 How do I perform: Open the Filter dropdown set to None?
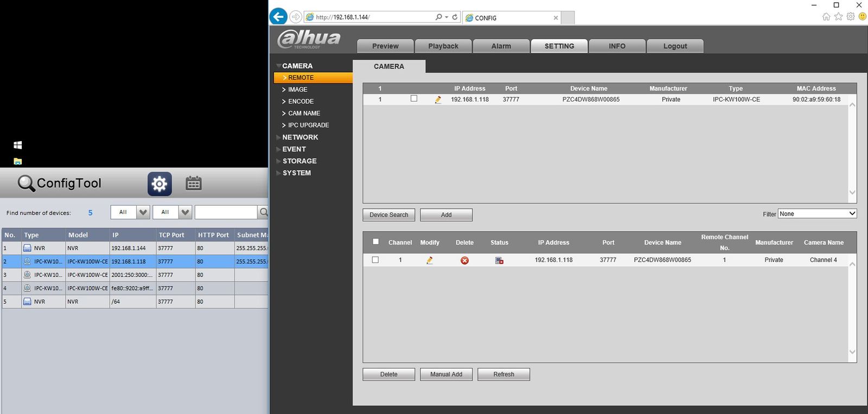[817, 214]
